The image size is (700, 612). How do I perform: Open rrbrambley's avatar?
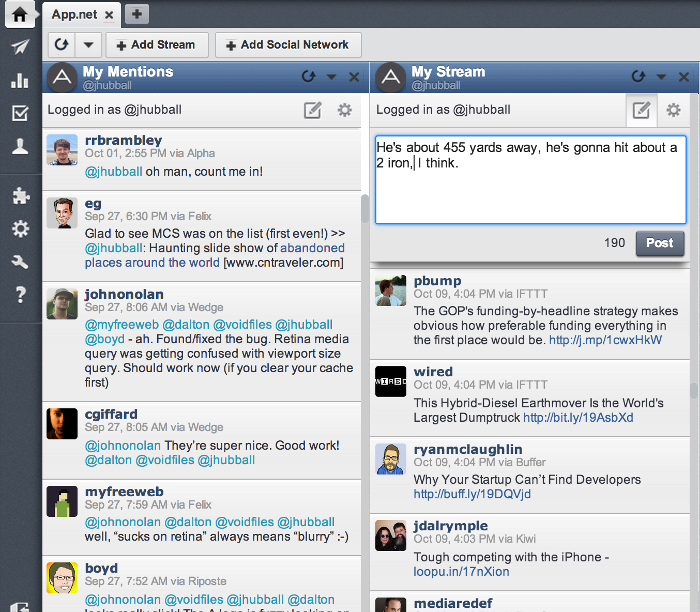pos(62,150)
